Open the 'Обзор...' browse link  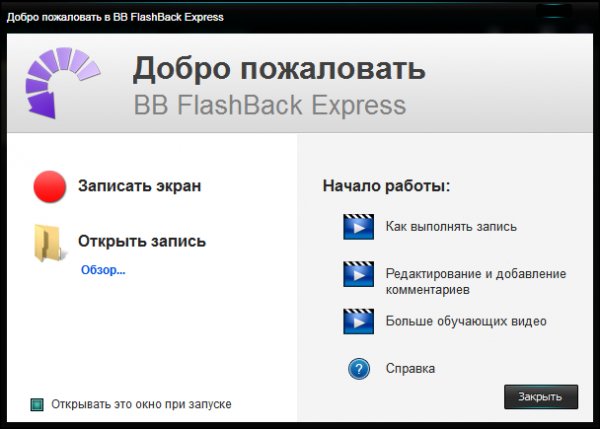(x=103, y=270)
